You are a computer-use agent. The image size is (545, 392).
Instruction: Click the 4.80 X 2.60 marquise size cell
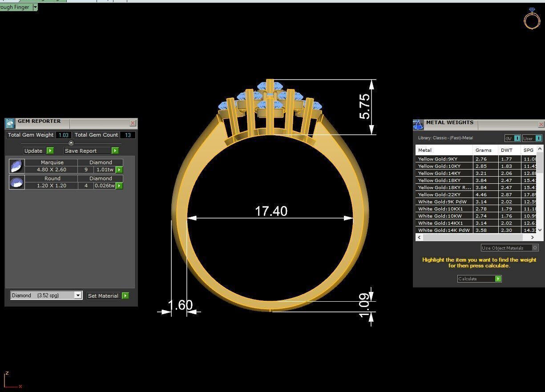[52, 170]
